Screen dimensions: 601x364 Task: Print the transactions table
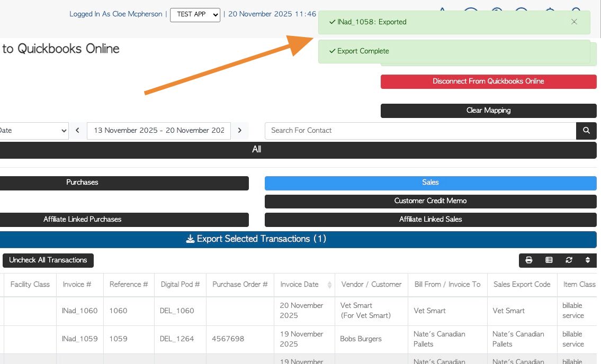pos(529,260)
